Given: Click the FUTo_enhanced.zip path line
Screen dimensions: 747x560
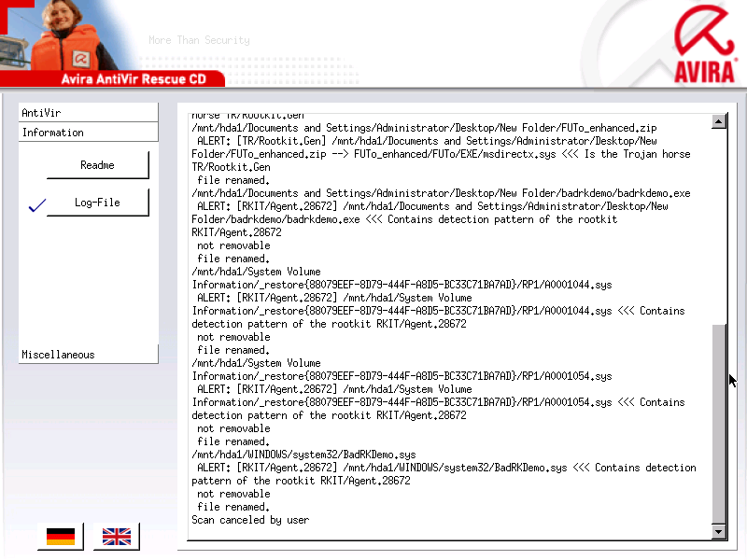Looking at the screenshot, I should coord(424,128).
